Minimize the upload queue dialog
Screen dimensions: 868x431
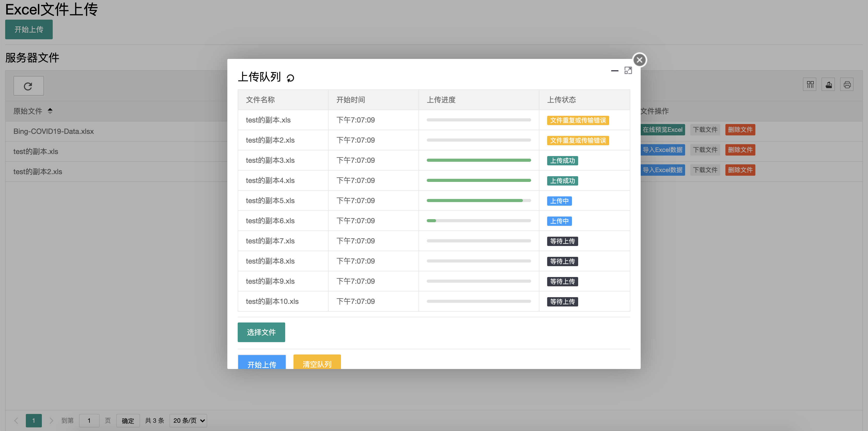tap(614, 71)
